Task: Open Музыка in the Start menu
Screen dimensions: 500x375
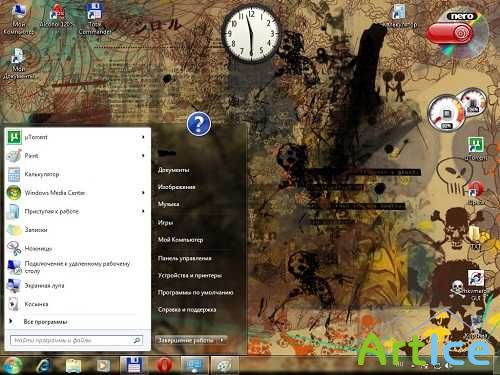Action: 168,204
